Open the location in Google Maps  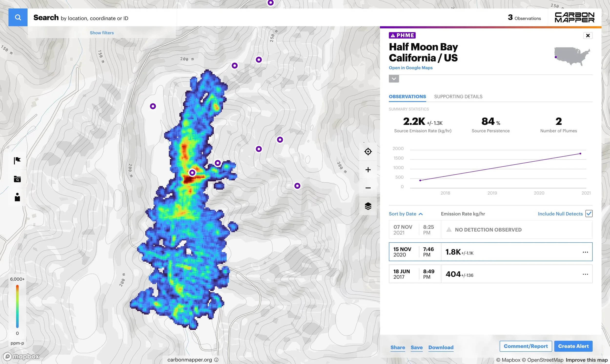410,68
